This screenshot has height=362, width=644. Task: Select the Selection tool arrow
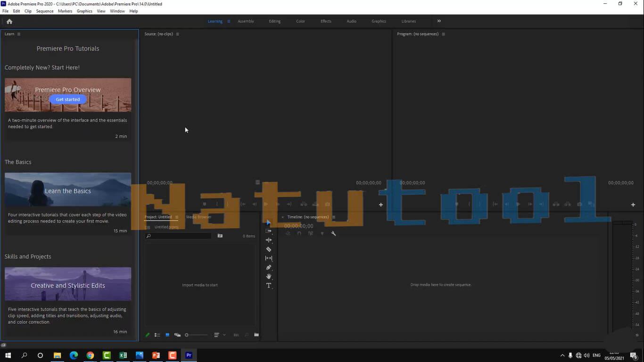tap(269, 222)
